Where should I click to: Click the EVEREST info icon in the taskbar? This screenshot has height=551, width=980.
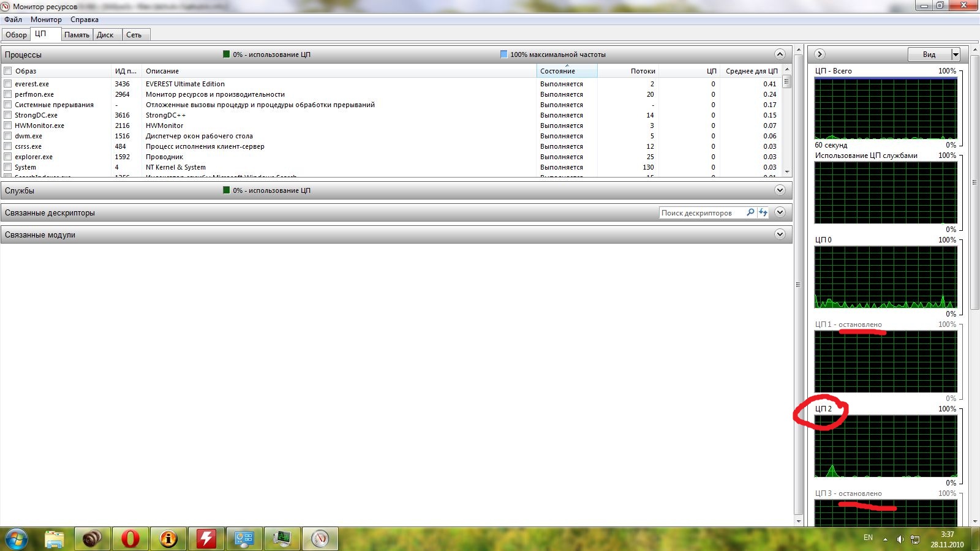(168, 539)
